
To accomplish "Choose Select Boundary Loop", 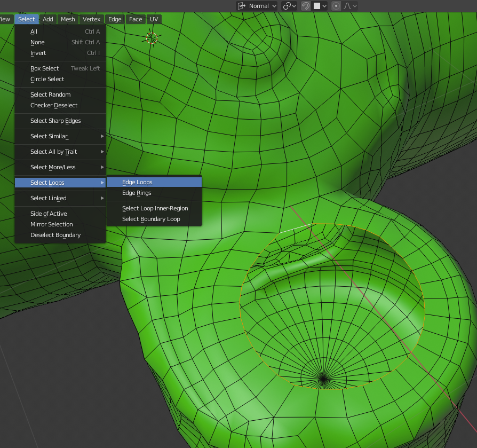I will (154, 219).
